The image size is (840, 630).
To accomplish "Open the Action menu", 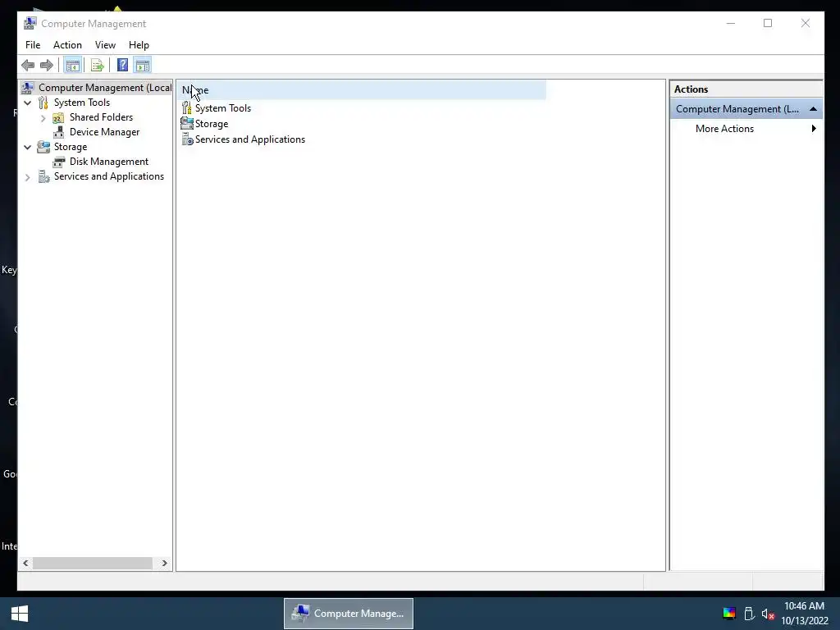I will coord(67,45).
